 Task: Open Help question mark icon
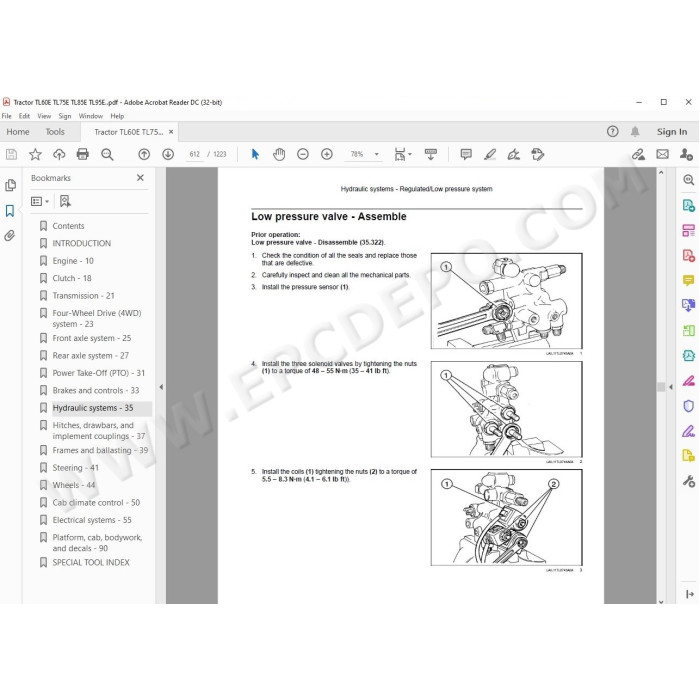point(612,131)
